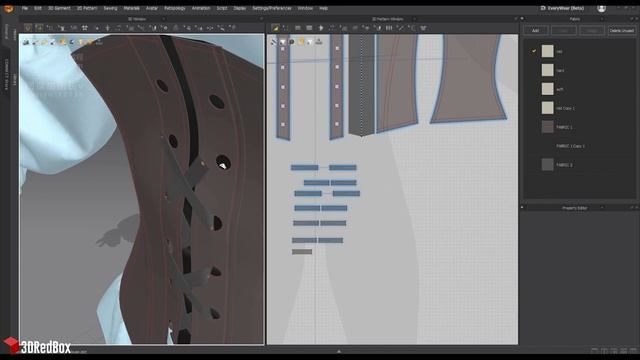Open the Sewing menu
Screen dimensions: 640x360
click(x=110, y=8)
